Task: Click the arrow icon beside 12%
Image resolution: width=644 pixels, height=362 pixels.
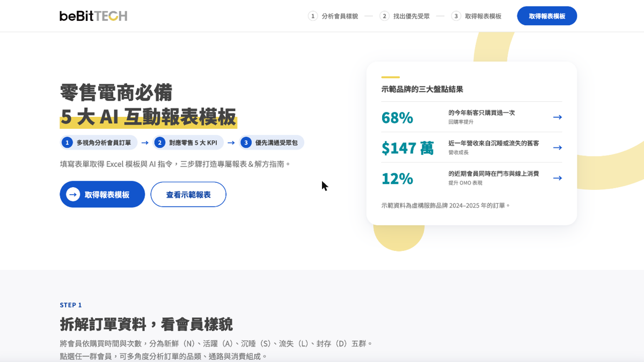Action: 557,178
